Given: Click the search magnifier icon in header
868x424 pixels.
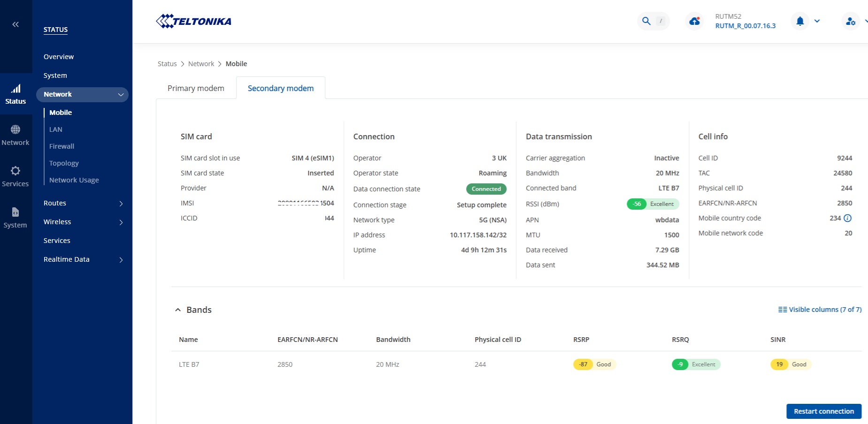Looking at the screenshot, I should pyautogui.click(x=645, y=21).
